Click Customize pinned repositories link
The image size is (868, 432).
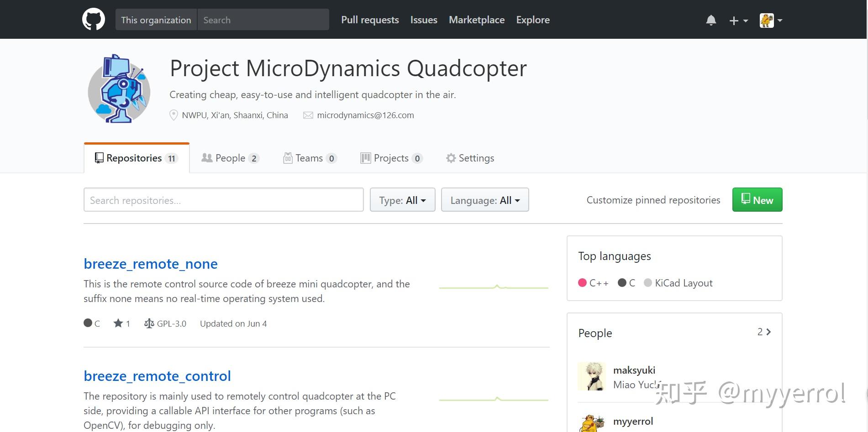pyautogui.click(x=653, y=200)
